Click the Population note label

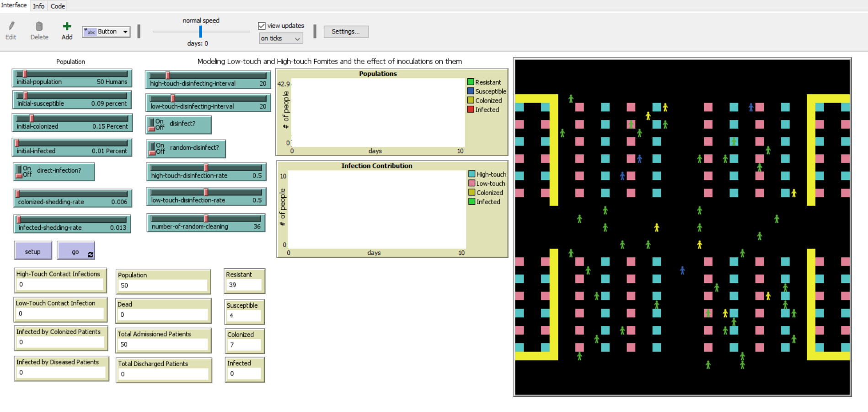pyautogui.click(x=70, y=62)
